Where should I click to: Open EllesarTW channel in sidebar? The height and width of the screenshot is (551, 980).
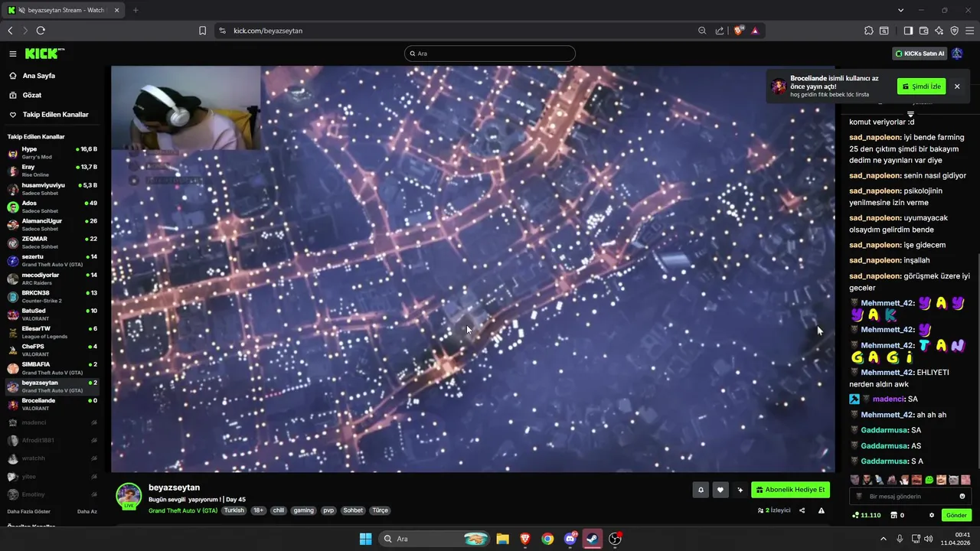click(x=52, y=332)
